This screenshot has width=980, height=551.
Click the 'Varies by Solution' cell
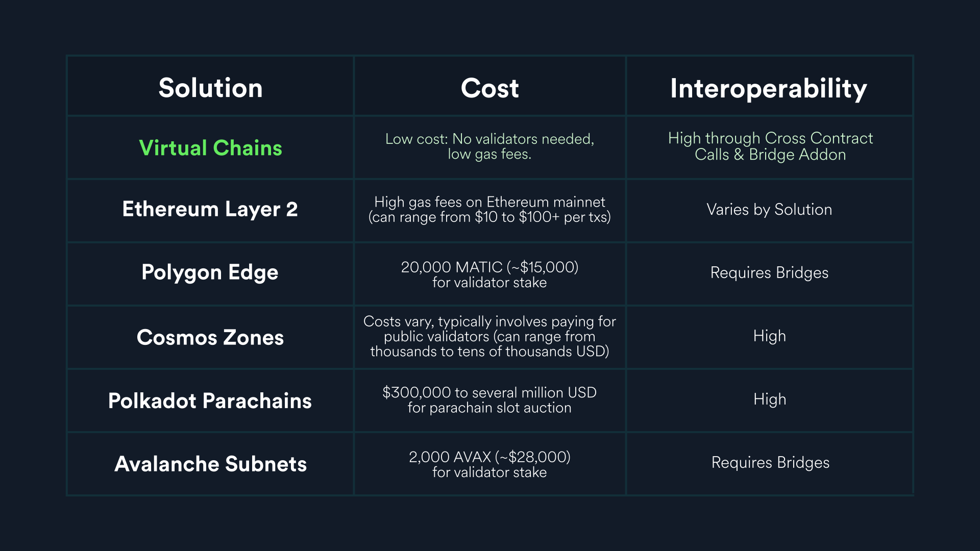(x=769, y=210)
